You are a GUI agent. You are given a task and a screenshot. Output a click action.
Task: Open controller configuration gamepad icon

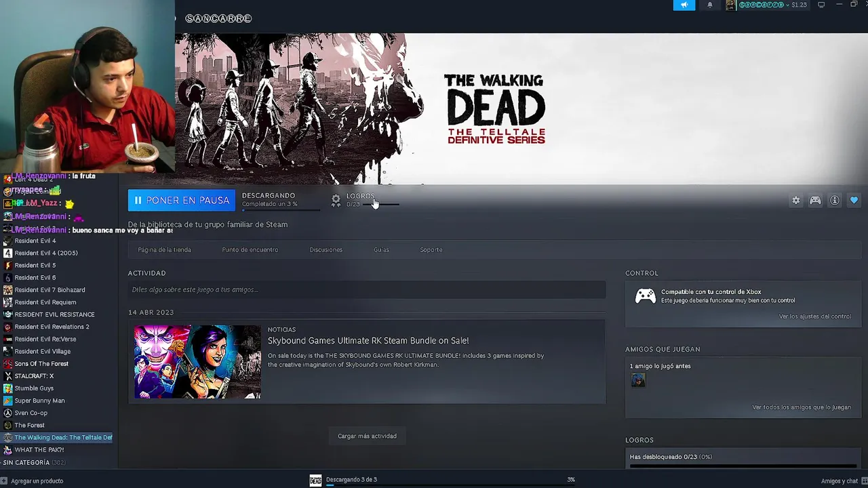(x=815, y=201)
